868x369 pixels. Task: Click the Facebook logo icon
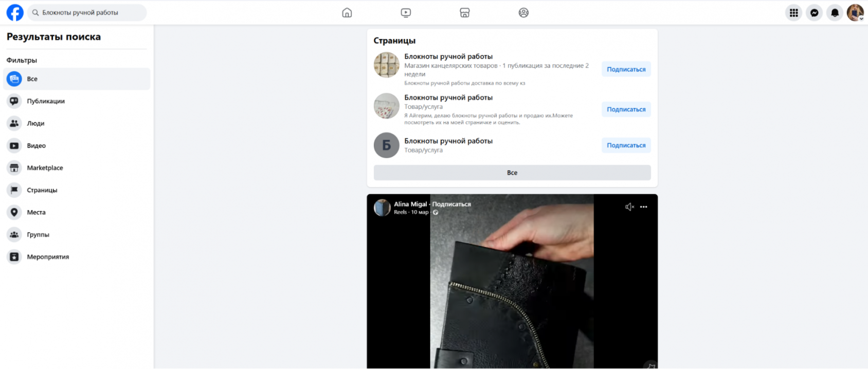(x=15, y=13)
